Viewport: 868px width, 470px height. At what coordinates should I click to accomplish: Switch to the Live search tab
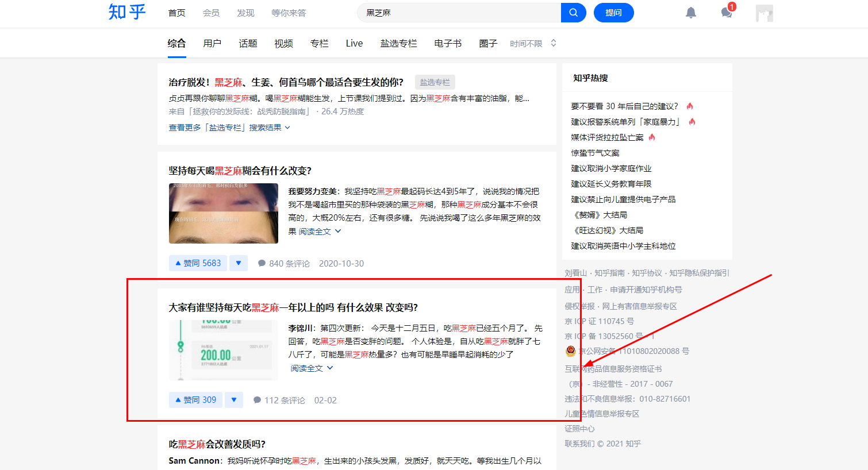(x=354, y=43)
